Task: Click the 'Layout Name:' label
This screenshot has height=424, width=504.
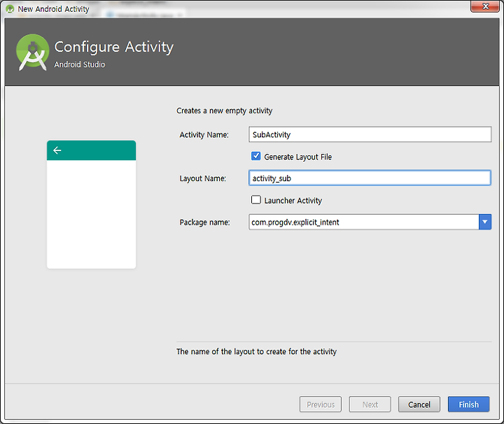Action: (x=203, y=178)
